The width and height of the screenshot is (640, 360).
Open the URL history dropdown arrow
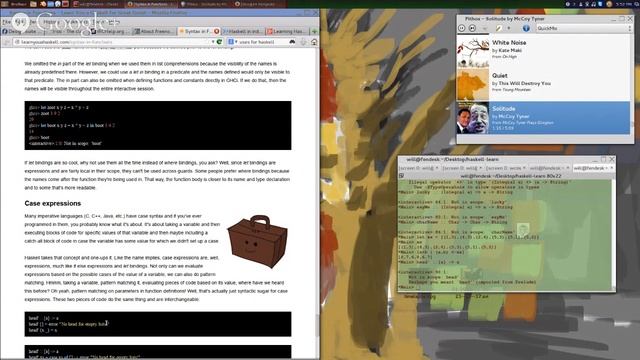pos(213,42)
